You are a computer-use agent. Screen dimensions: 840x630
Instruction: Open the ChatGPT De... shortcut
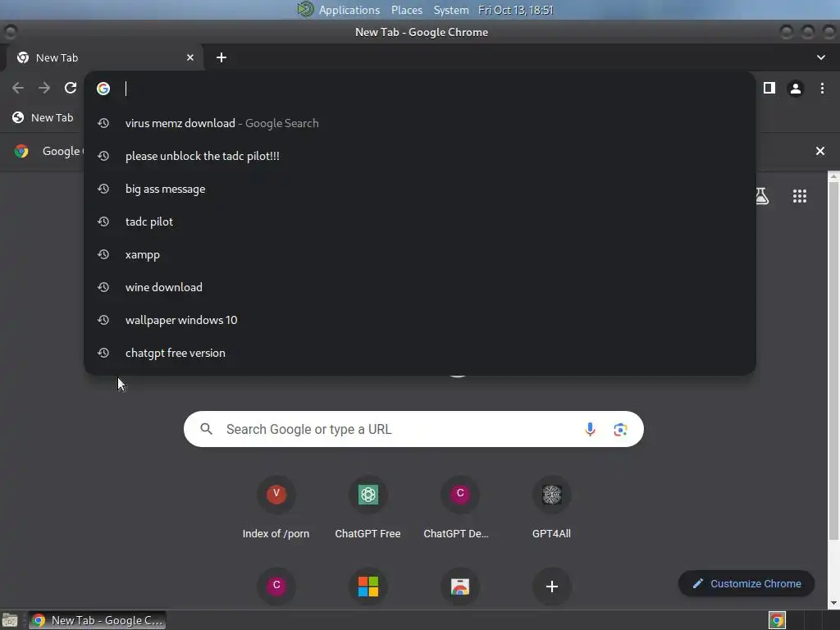(x=459, y=508)
